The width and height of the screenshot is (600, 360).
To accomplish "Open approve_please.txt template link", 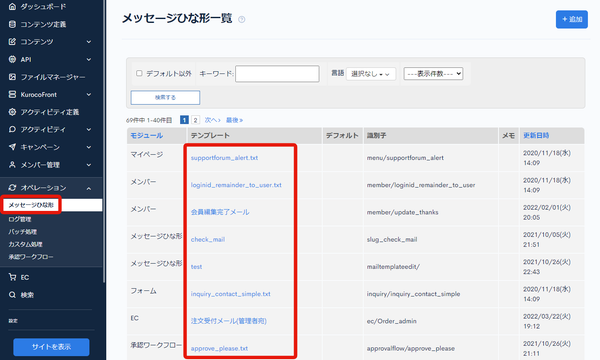I will pos(219,349).
